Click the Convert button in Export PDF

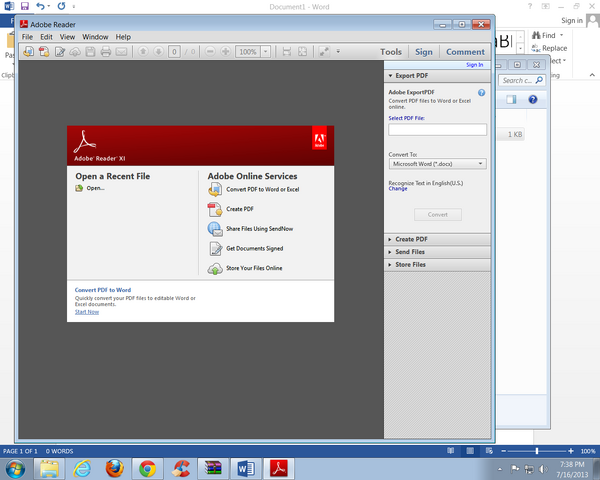(x=438, y=215)
